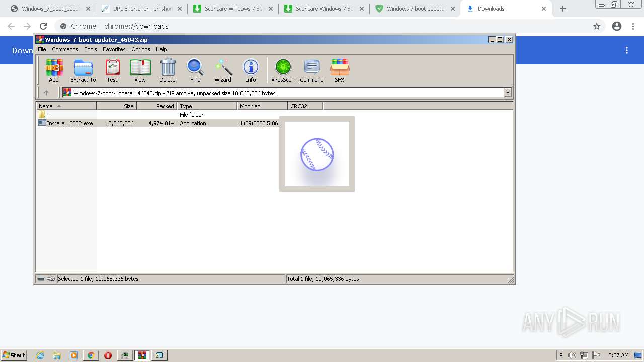Image resolution: width=644 pixels, height=362 pixels.
Task: Open the Find magnifier tool
Action: [x=195, y=70]
